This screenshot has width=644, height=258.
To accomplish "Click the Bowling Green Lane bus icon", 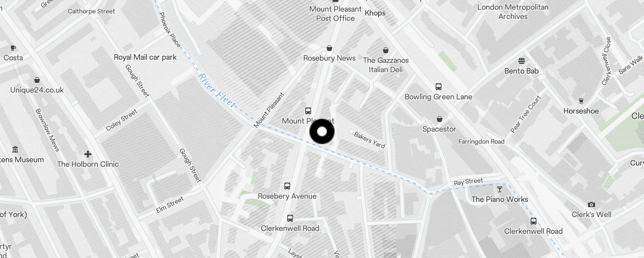I will [x=439, y=87].
